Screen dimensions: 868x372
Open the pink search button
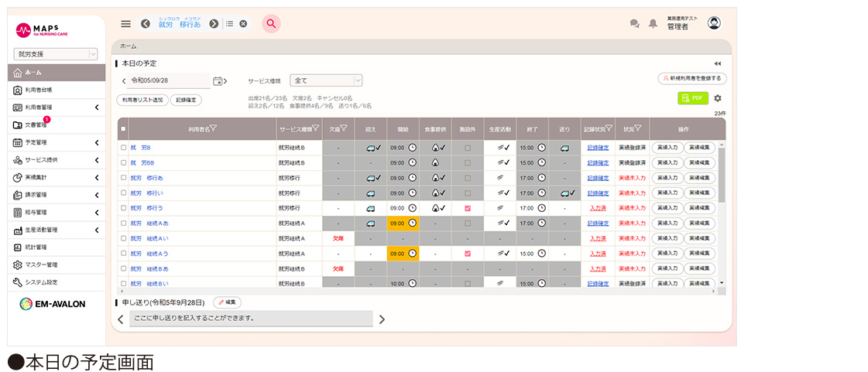271,23
